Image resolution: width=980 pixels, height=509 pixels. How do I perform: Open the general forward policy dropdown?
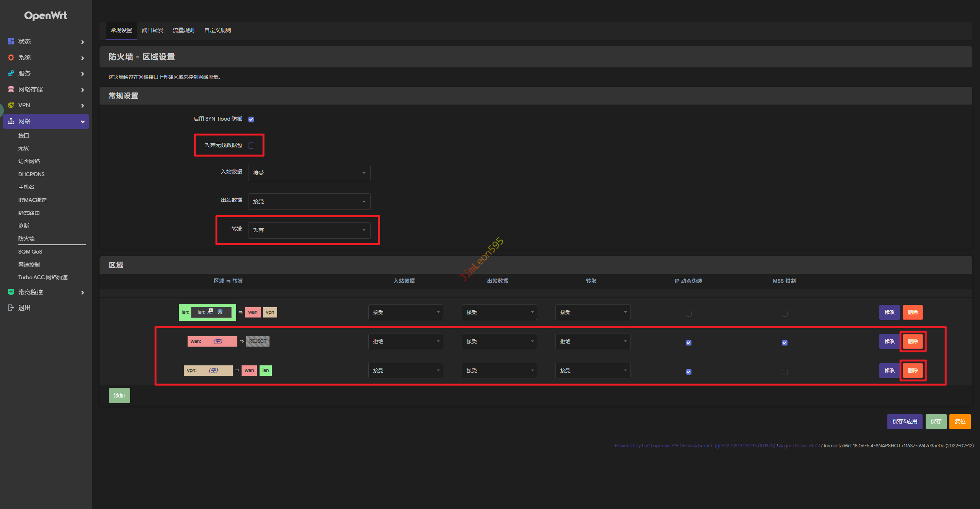[309, 230]
